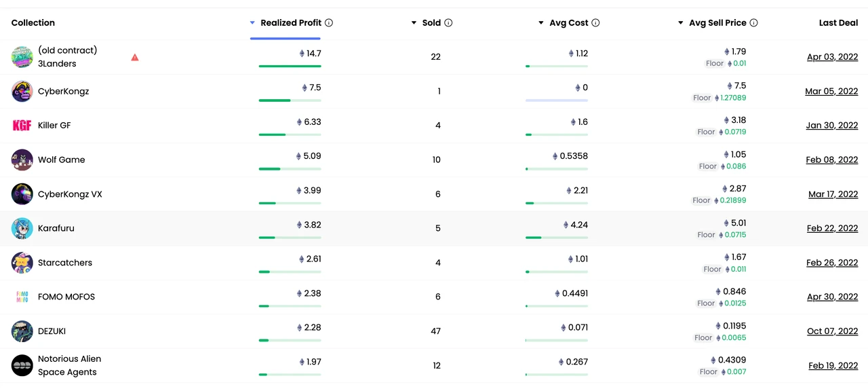Sort table by Sold column arrow
The image size is (868, 389).
[414, 23]
